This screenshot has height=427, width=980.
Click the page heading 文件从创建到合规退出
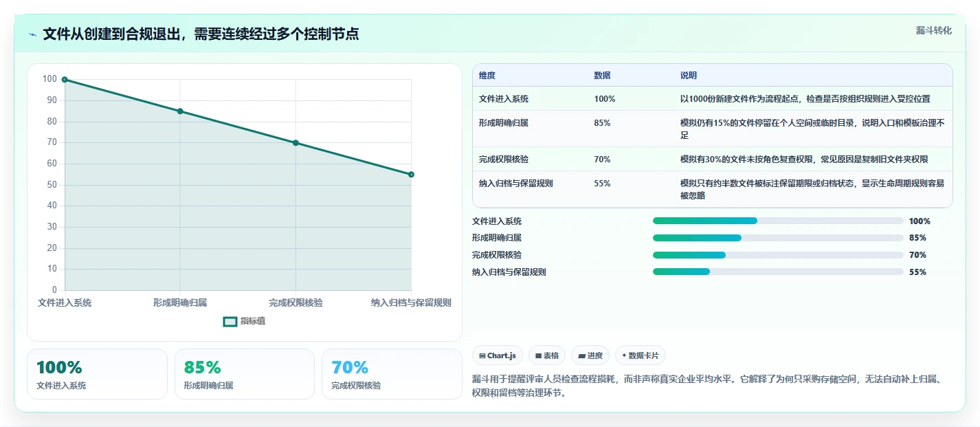point(201,34)
